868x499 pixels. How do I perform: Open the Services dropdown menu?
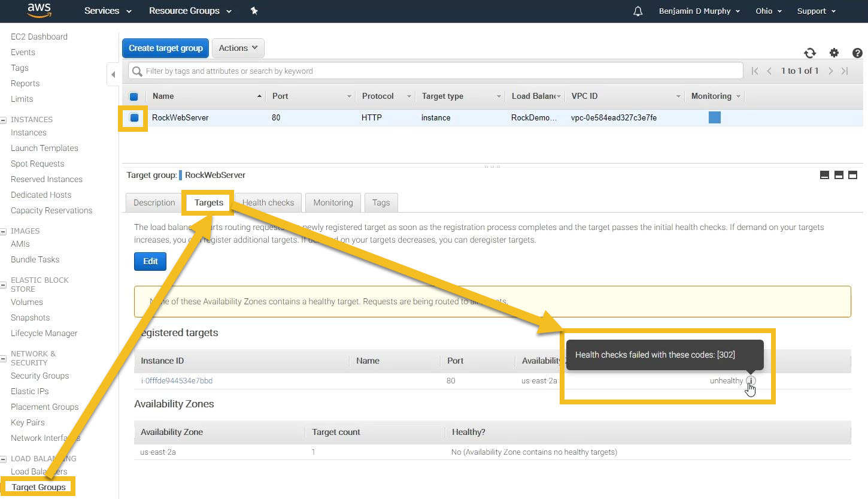pos(108,11)
